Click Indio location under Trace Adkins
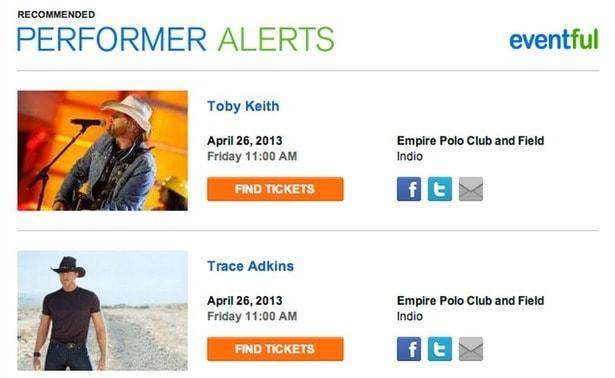This screenshot has height=378, width=615. [409, 316]
